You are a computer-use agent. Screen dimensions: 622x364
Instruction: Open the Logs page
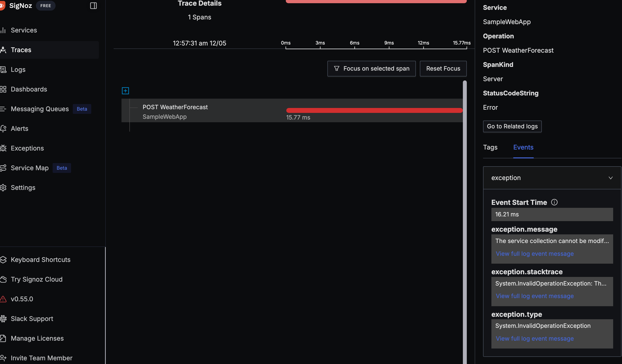tap(18, 70)
